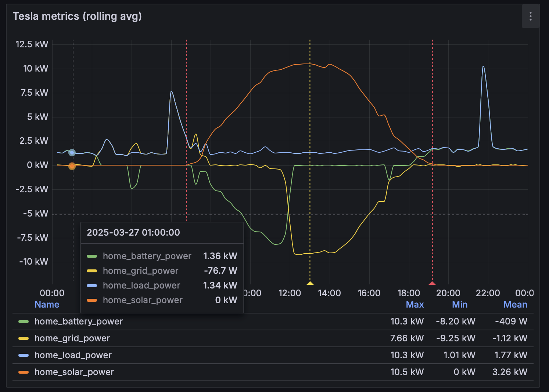Click home_grid_power in the hover tooltip
The image size is (549, 392).
140,271
